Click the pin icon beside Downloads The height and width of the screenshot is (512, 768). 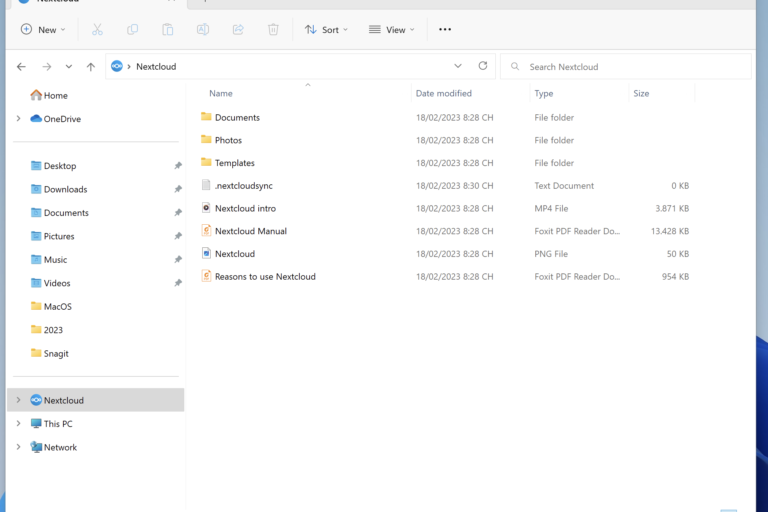tap(178, 189)
